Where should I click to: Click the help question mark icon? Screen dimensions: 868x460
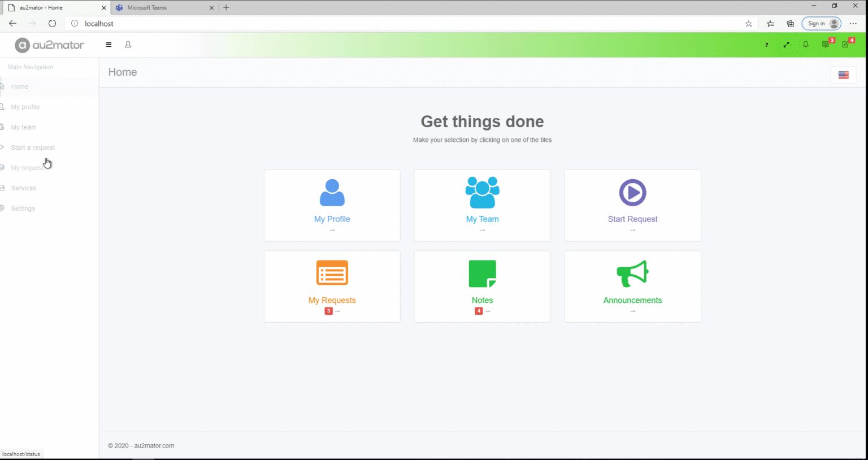click(766, 45)
